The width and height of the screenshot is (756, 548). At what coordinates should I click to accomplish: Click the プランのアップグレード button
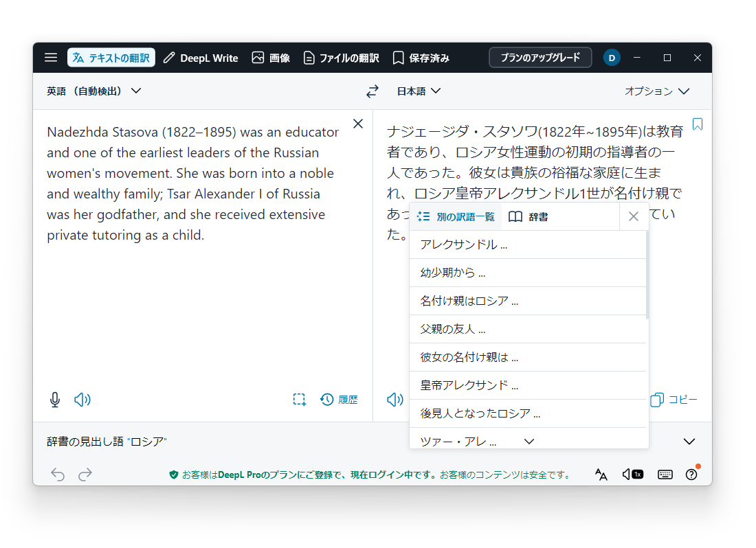(x=540, y=58)
